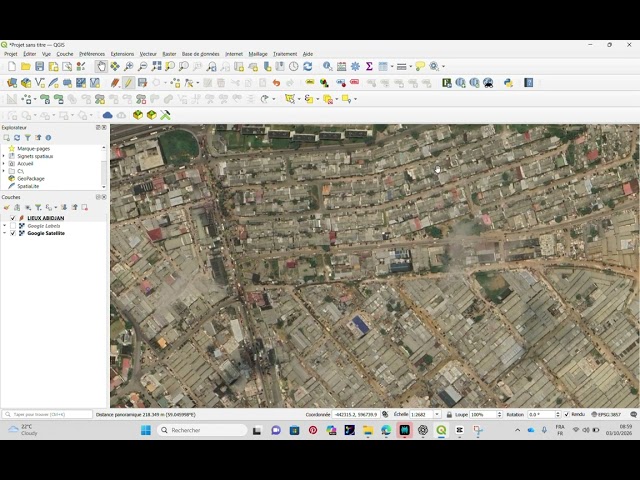640x480 pixels.
Task: Click the taskbar Rechercher search box
Action: coord(202,430)
